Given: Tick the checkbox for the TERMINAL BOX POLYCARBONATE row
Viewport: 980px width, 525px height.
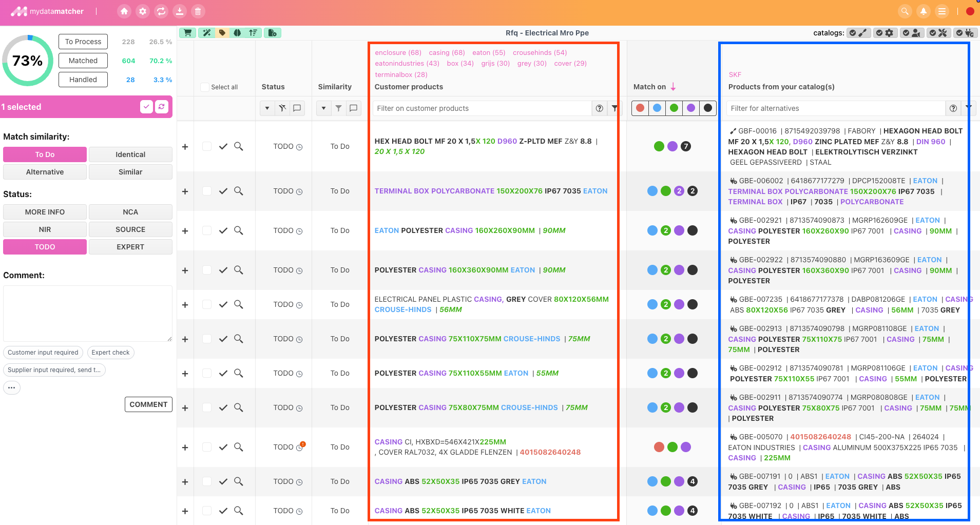Looking at the screenshot, I should (207, 191).
